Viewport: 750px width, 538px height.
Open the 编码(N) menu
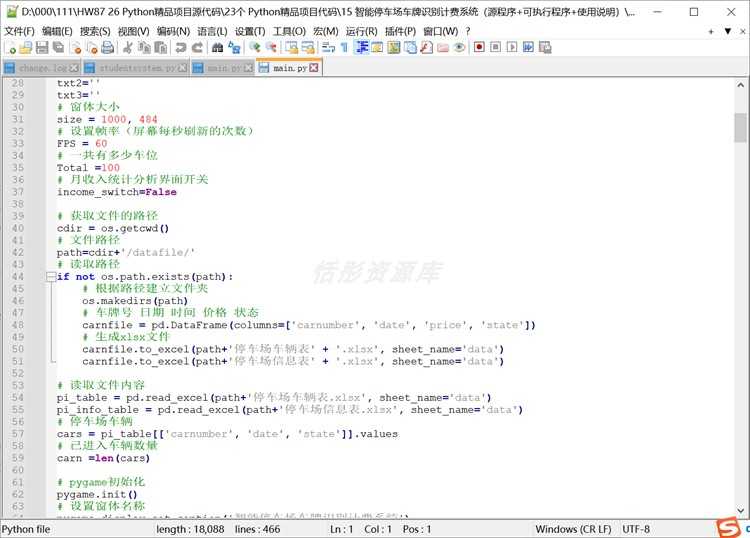[x=173, y=31]
